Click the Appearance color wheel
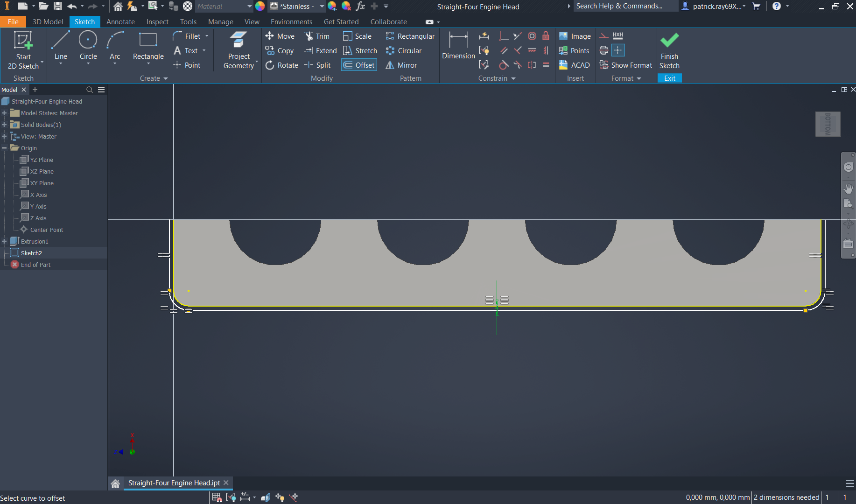This screenshot has width=856, height=504. coord(260,7)
